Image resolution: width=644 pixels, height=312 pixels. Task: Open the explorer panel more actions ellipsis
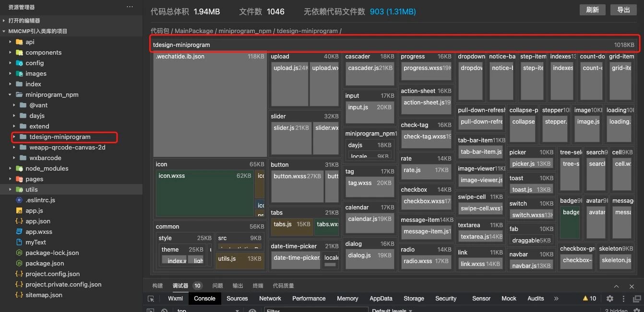pos(130,7)
